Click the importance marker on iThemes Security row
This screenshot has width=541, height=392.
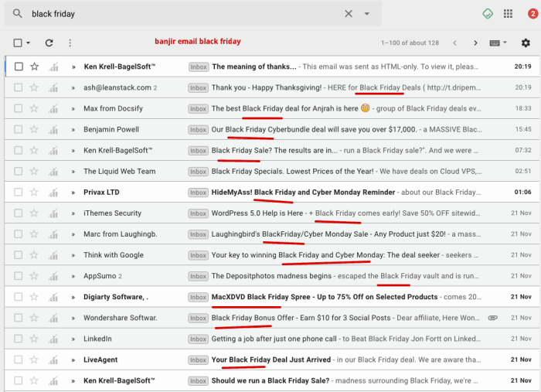(x=73, y=213)
